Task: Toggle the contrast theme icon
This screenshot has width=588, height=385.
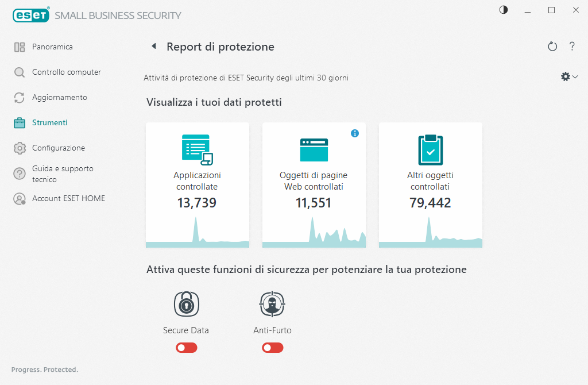Action: (504, 10)
